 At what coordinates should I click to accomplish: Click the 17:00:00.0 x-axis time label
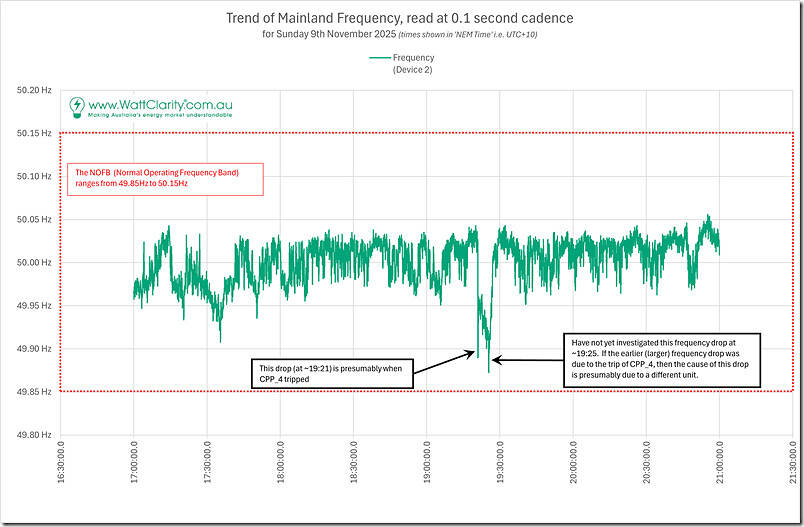(134, 476)
